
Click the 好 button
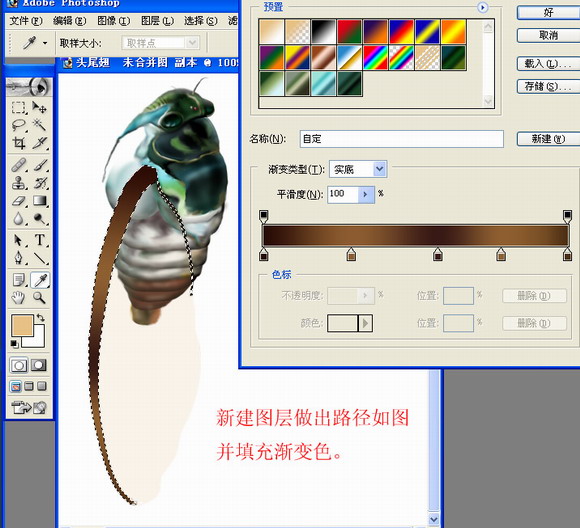548,13
